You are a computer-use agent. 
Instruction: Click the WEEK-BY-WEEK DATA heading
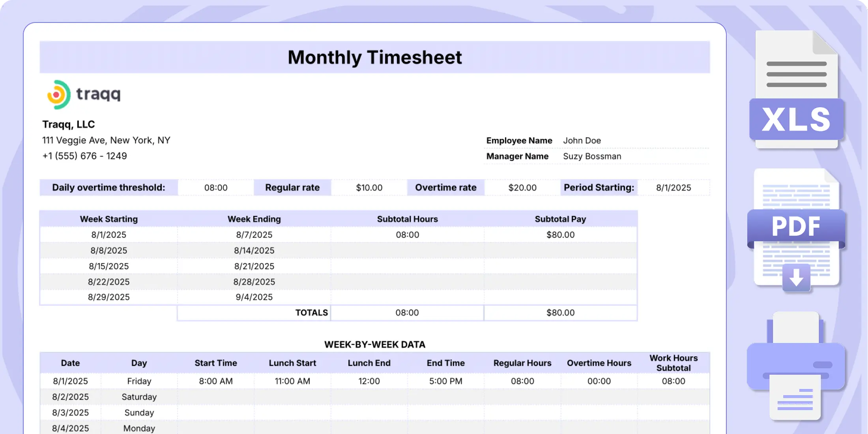point(374,344)
